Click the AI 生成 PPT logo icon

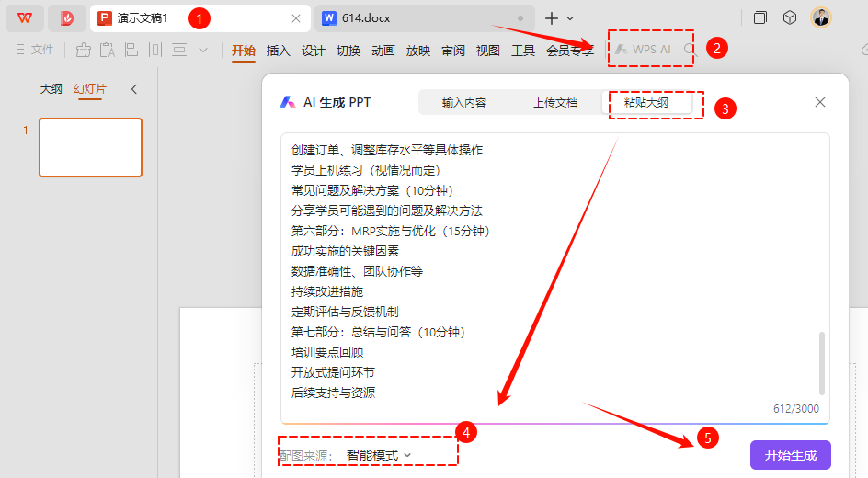(287, 102)
